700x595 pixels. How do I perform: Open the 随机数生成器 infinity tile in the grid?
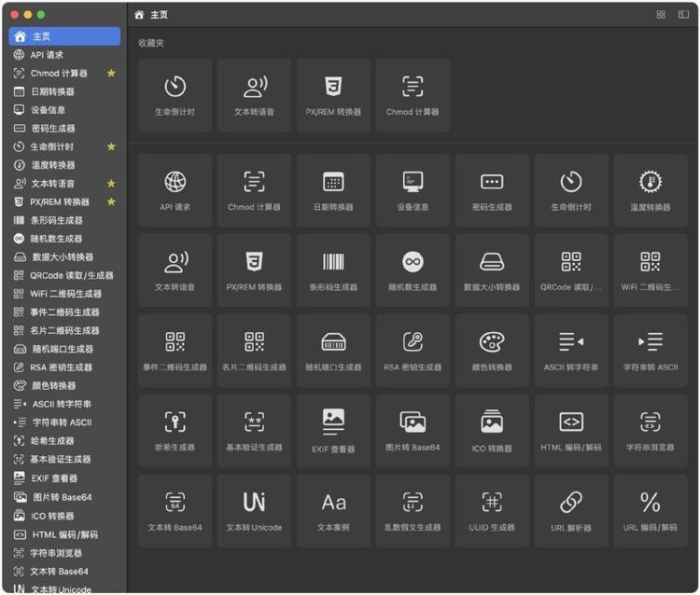point(413,270)
